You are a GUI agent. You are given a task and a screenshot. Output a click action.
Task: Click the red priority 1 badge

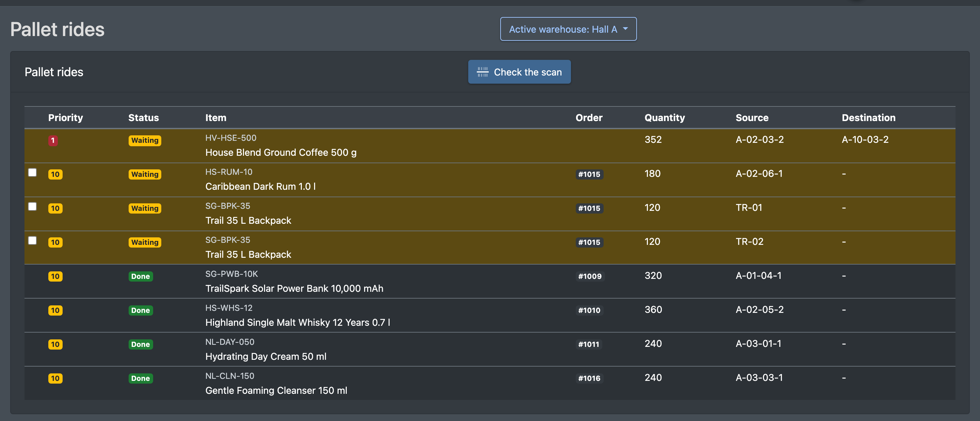(x=53, y=140)
